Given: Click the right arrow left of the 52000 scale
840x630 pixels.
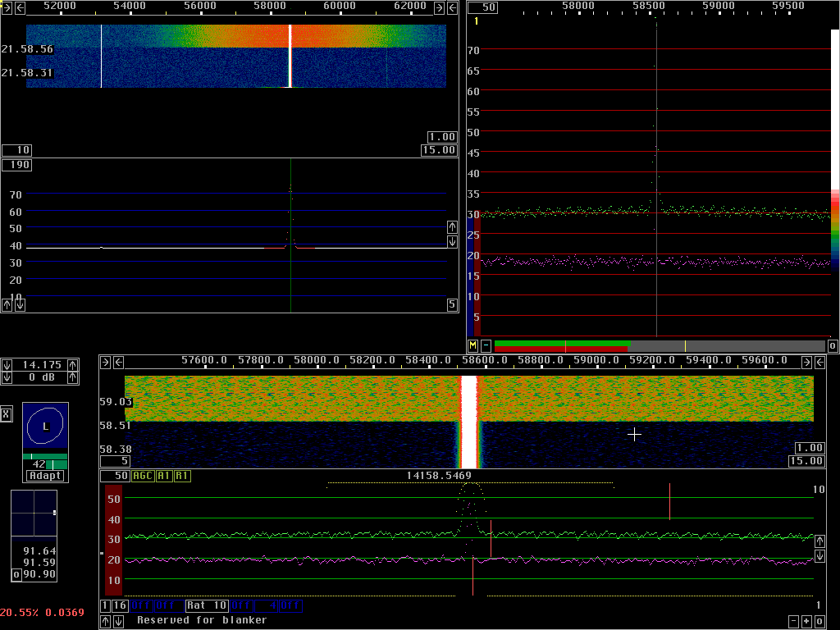Looking at the screenshot, I should [x=7, y=7].
